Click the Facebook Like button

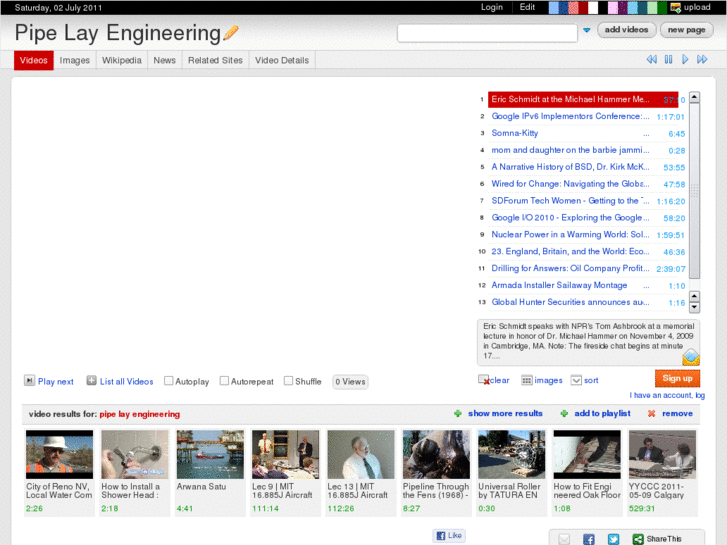pos(449,535)
